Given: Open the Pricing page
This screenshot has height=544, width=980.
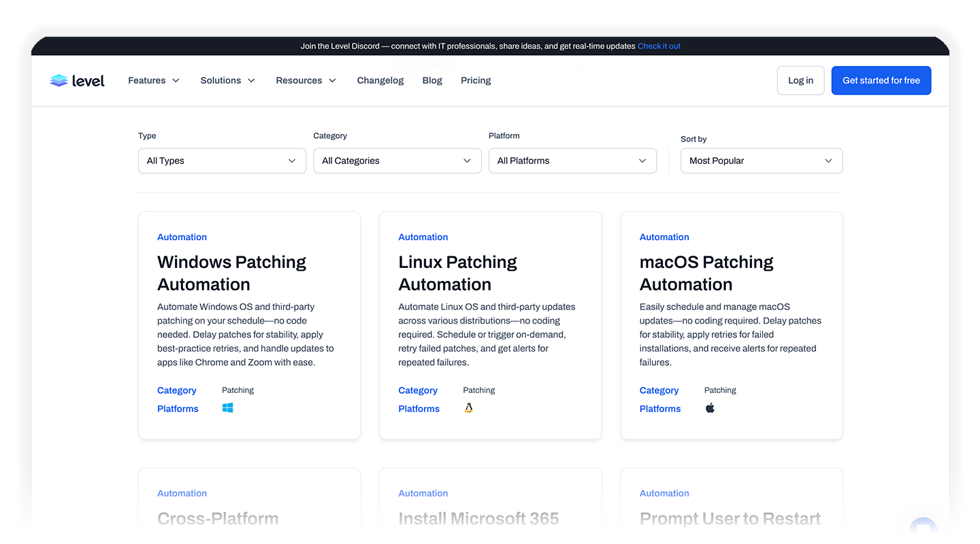Looking at the screenshot, I should click(x=476, y=80).
